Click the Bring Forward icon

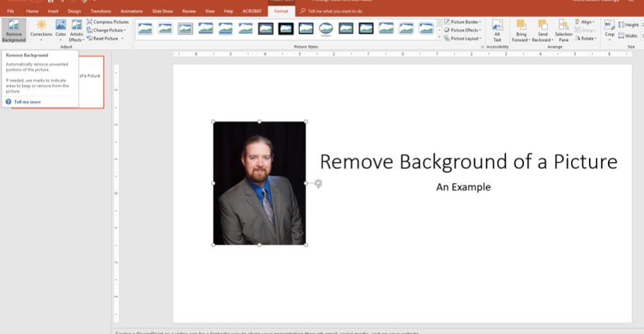[x=521, y=25]
